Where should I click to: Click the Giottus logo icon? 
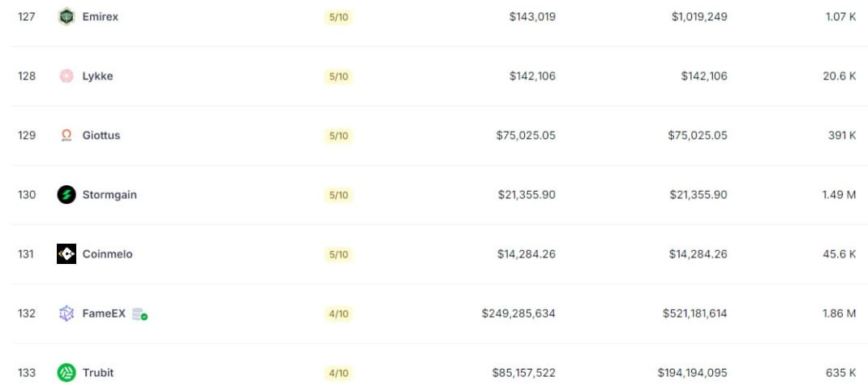67,135
